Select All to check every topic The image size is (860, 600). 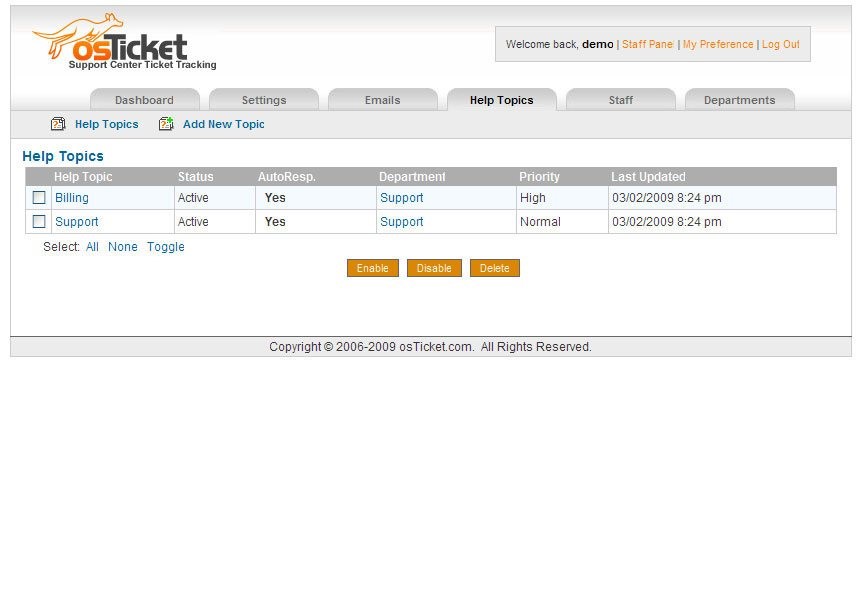tap(92, 247)
